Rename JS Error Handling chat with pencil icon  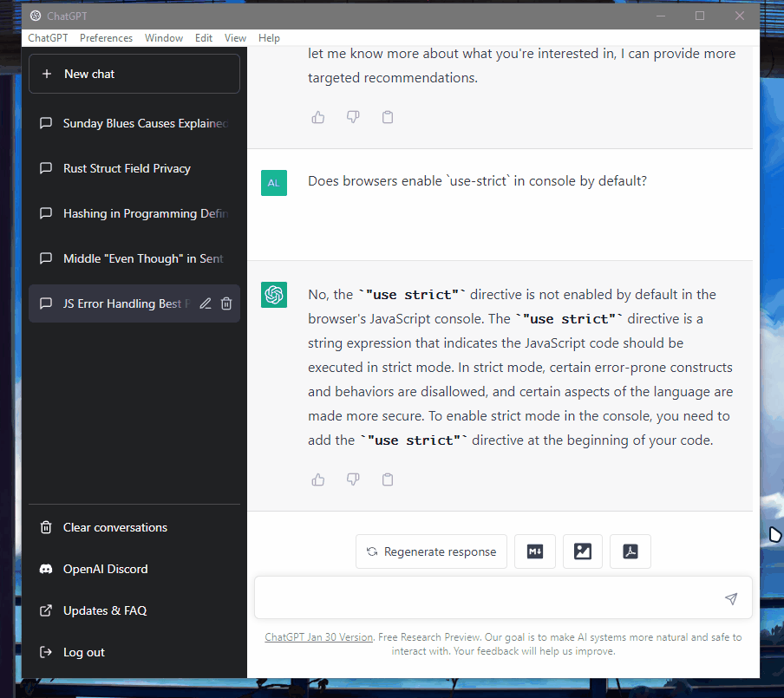(x=206, y=303)
